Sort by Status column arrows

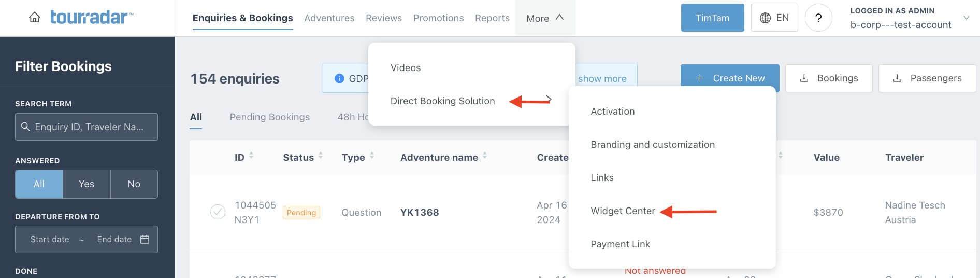(x=321, y=155)
